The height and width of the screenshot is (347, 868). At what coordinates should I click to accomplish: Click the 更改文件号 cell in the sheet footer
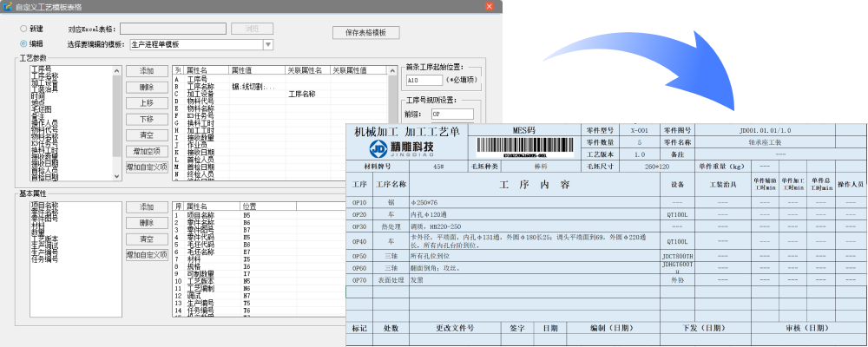[x=455, y=328]
